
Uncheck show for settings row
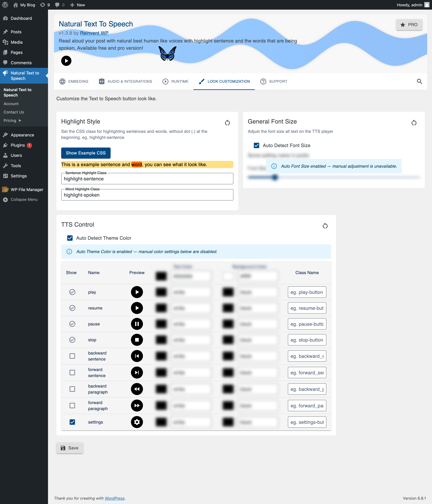click(x=72, y=422)
